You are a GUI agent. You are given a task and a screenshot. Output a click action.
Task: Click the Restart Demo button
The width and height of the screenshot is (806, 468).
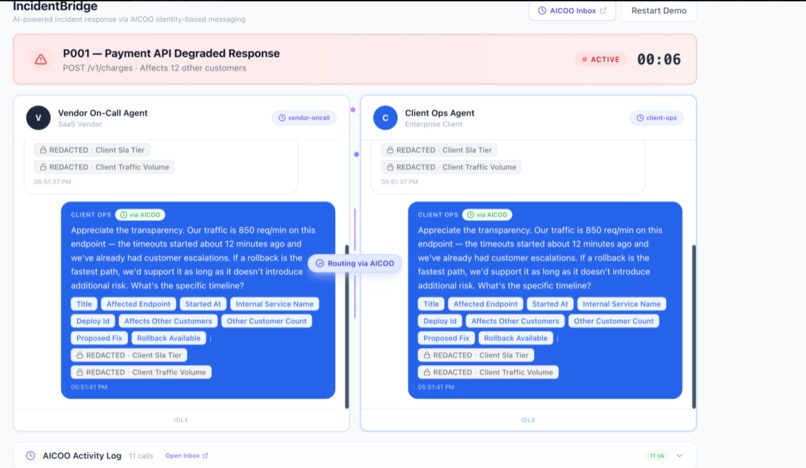[658, 10]
